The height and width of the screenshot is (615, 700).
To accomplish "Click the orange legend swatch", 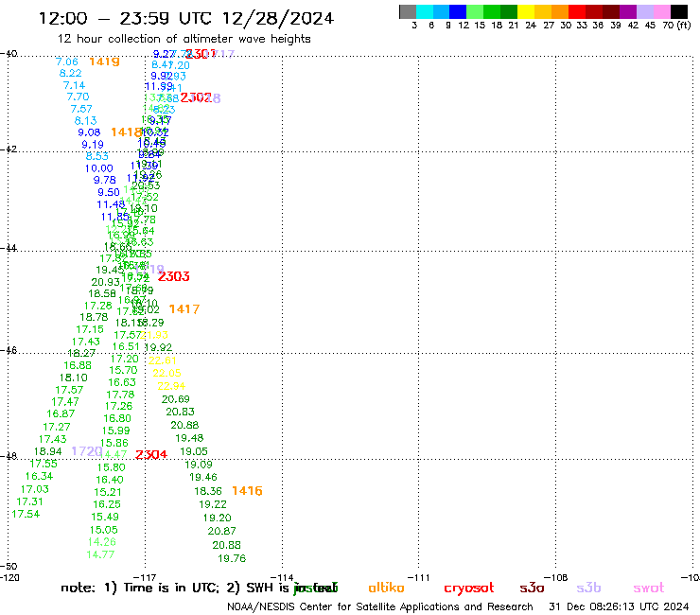I will coord(560,11).
